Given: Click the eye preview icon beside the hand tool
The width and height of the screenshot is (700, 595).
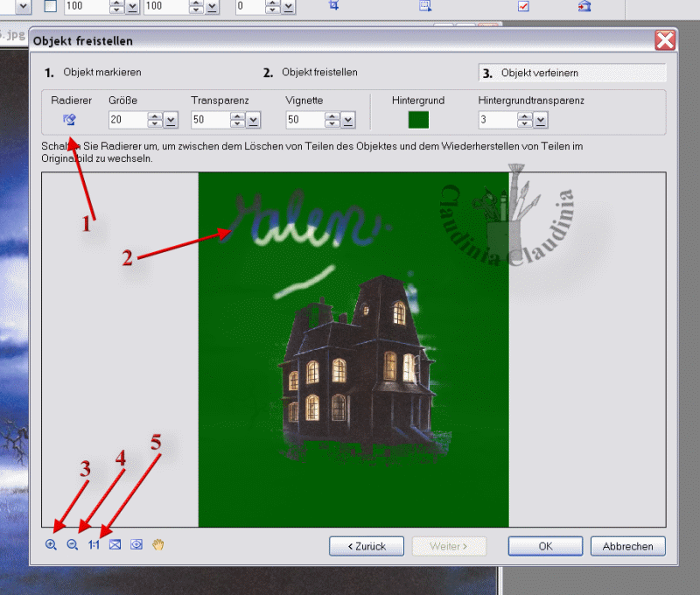Looking at the screenshot, I should [136, 544].
